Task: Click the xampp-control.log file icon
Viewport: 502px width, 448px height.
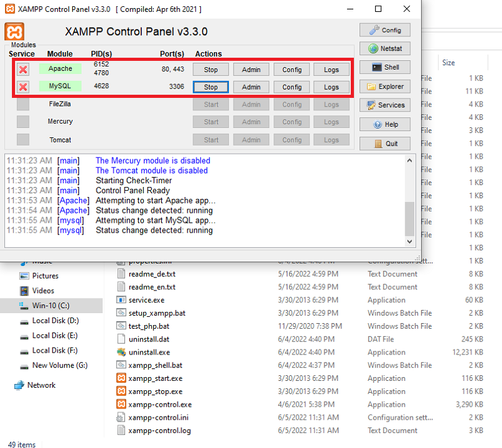Action: coord(121,430)
